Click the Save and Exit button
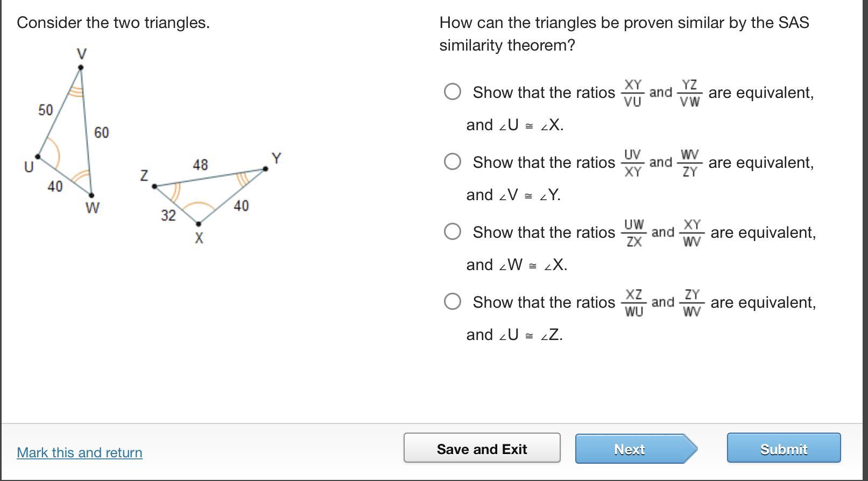Viewport: 868px width, 481px height. (482, 448)
